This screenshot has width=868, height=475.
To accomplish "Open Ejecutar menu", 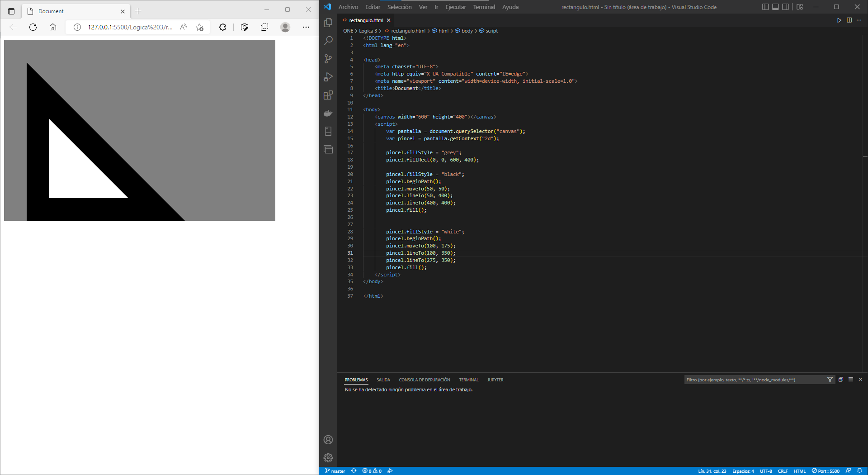I will pyautogui.click(x=456, y=7).
